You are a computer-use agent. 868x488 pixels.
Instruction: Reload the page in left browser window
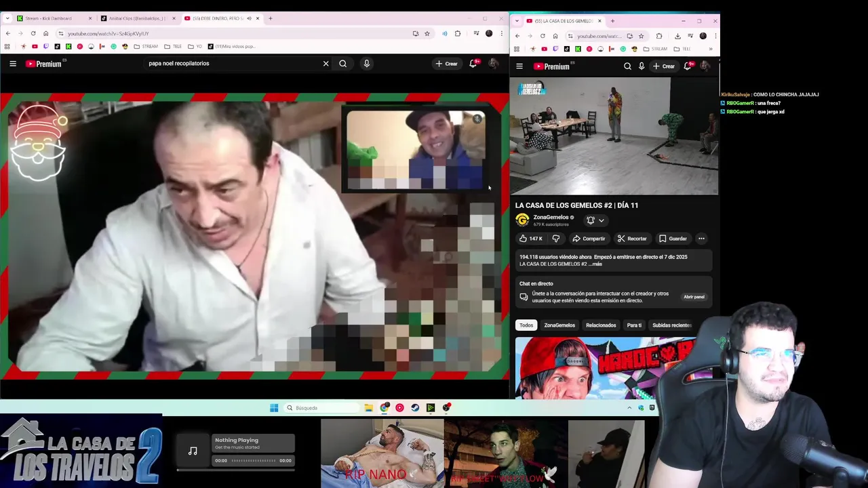pos(33,33)
